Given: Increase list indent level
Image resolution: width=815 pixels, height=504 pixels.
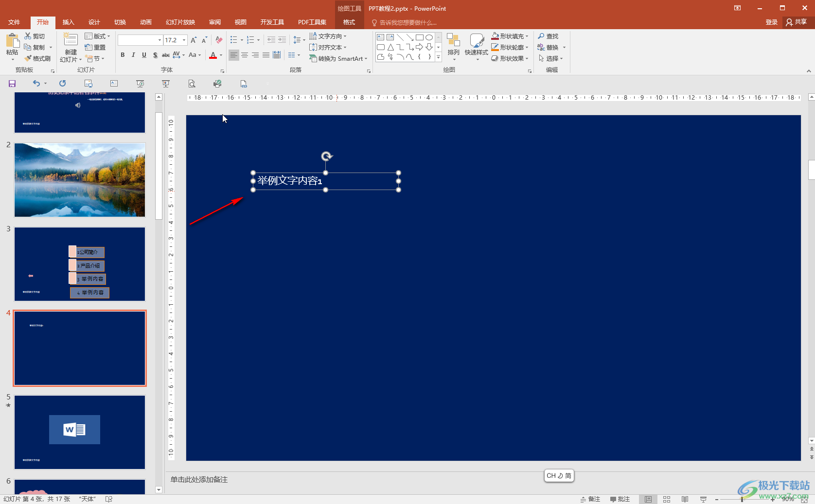Looking at the screenshot, I should (282, 40).
